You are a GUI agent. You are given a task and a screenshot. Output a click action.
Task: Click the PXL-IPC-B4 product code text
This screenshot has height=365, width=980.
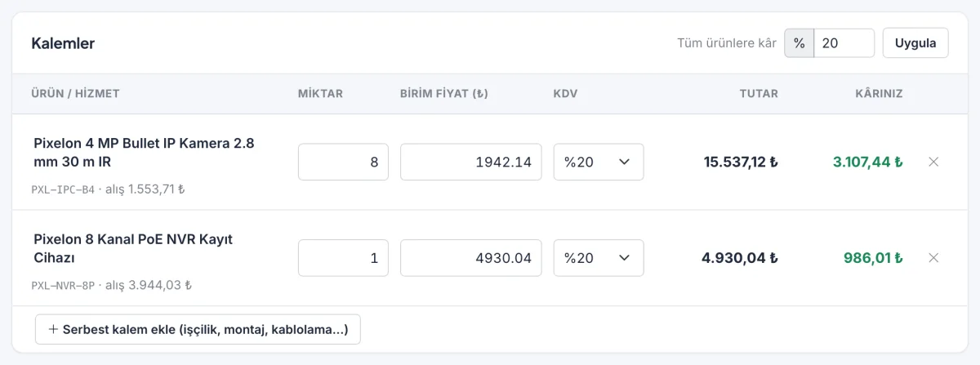click(x=63, y=189)
